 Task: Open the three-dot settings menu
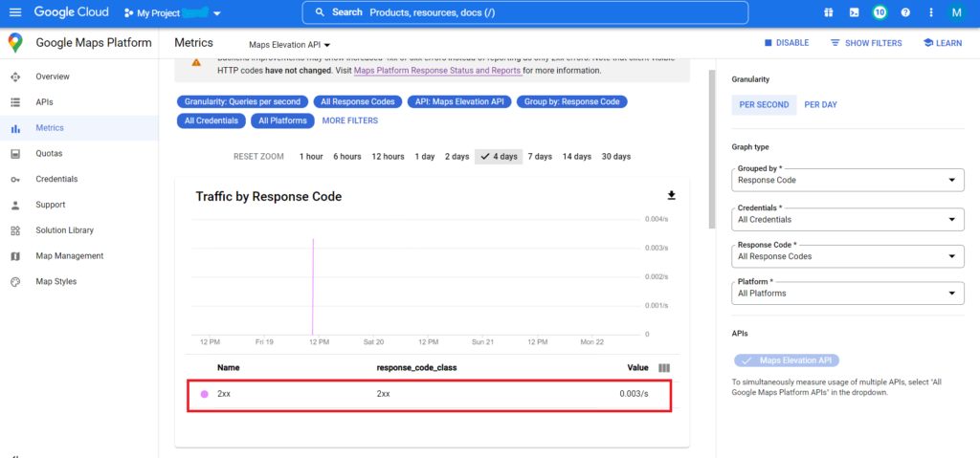(931, 12)
